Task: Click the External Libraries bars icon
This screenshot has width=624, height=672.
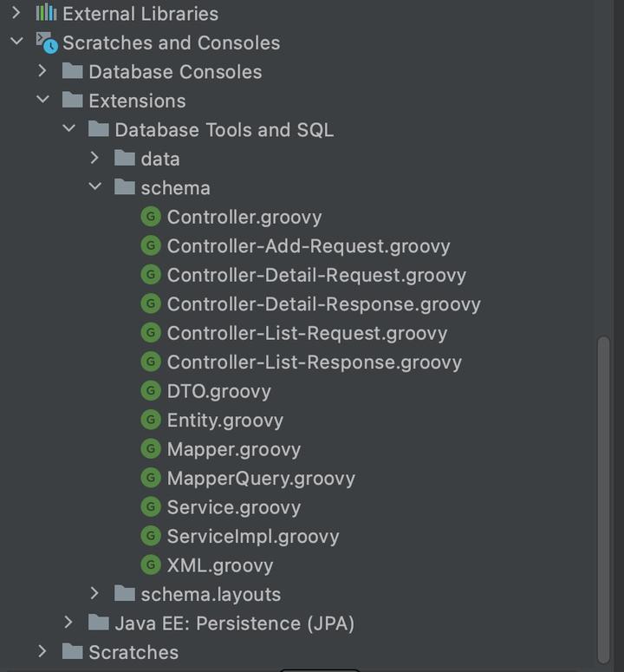Action: (x=47, y=14)
